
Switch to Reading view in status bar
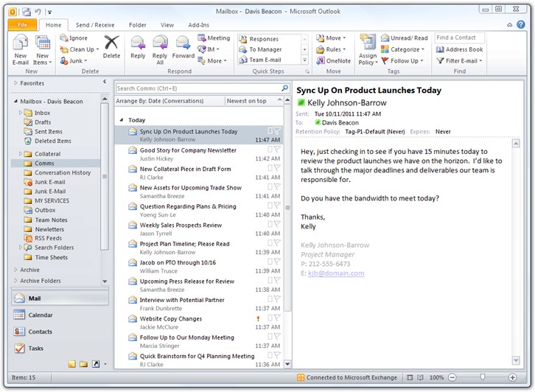pos(420,377)
